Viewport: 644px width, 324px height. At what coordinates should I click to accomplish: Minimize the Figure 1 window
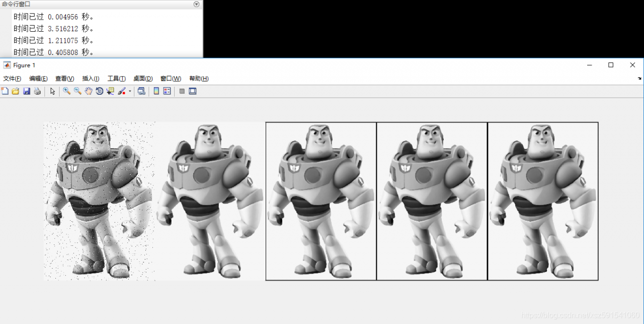tap(589, 65)
